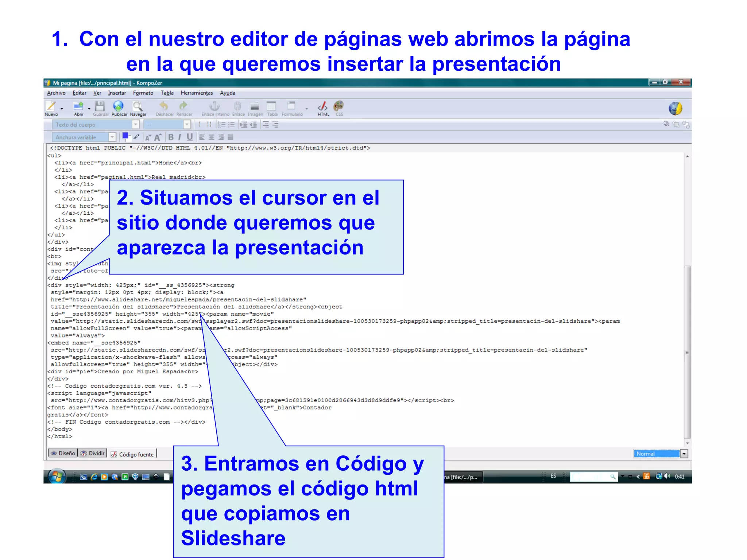Click the align left icon
This screenshot has height=560, width=747.
tap(202, 137)
